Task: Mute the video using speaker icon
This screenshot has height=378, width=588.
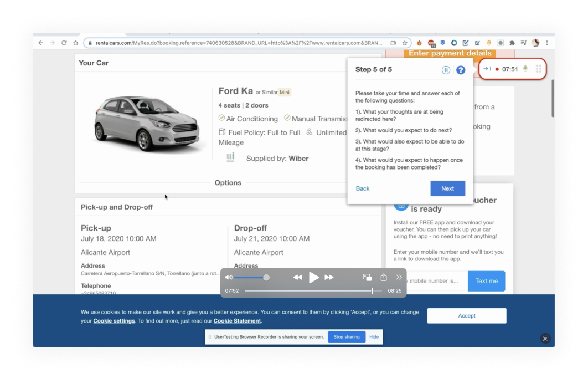Action: (x=229, y=277)
